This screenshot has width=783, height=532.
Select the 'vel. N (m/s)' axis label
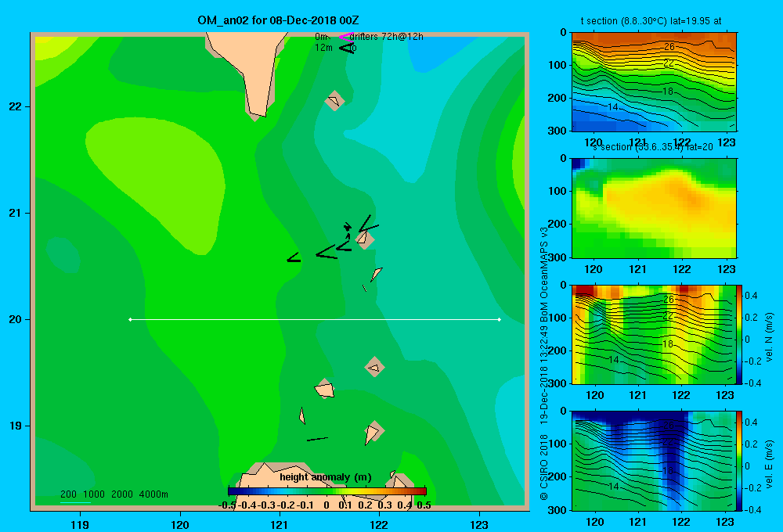(769, 337)
